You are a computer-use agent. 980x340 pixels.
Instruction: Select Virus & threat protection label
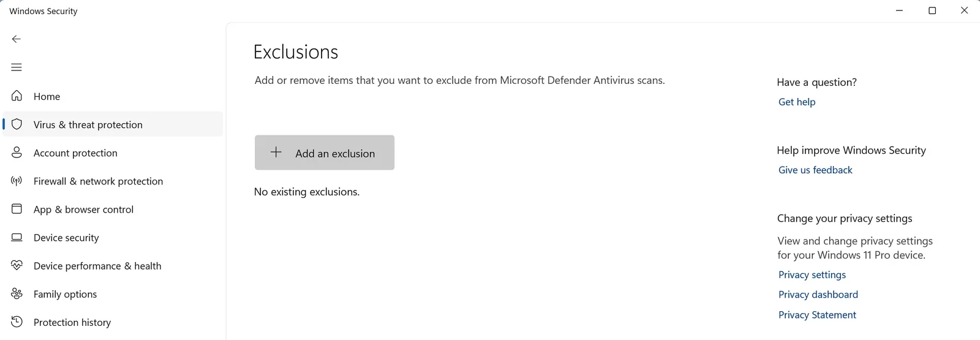click(x=88, y=124)
